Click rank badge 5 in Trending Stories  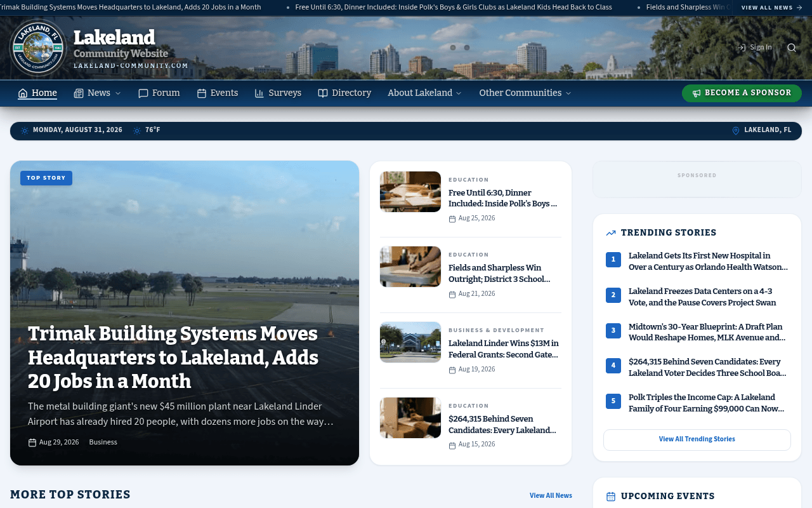point(613,401)
